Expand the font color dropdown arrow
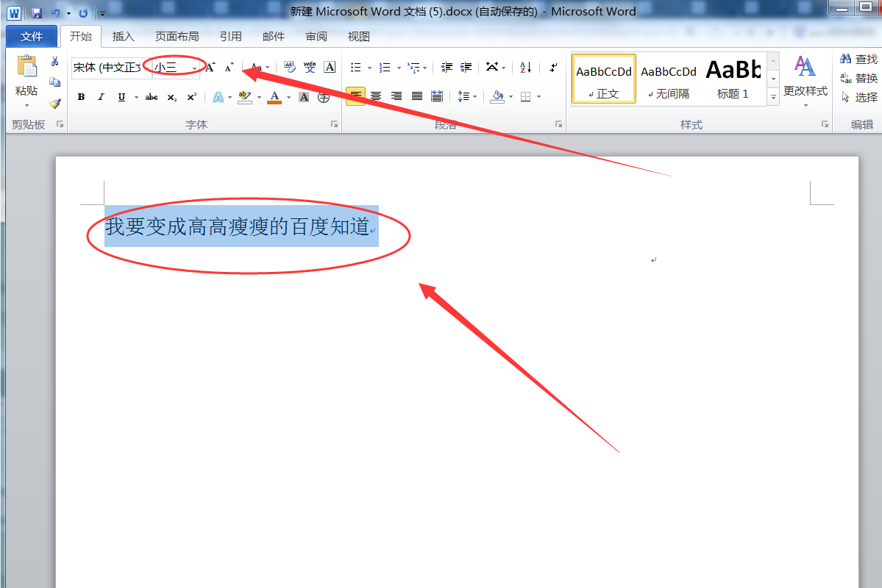 point(288,97)
